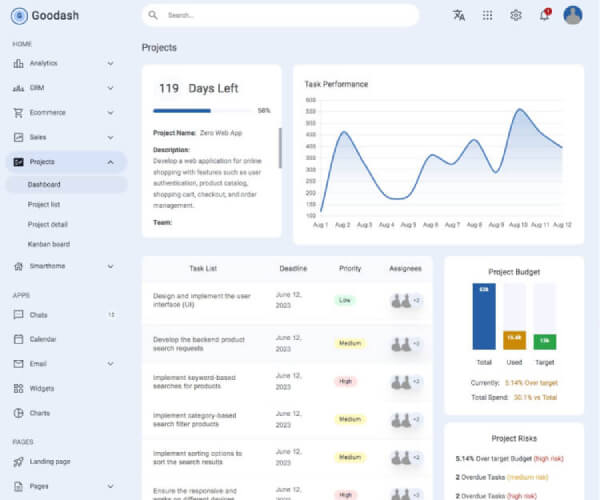Click the Goodash logo icon

(19, 16)
